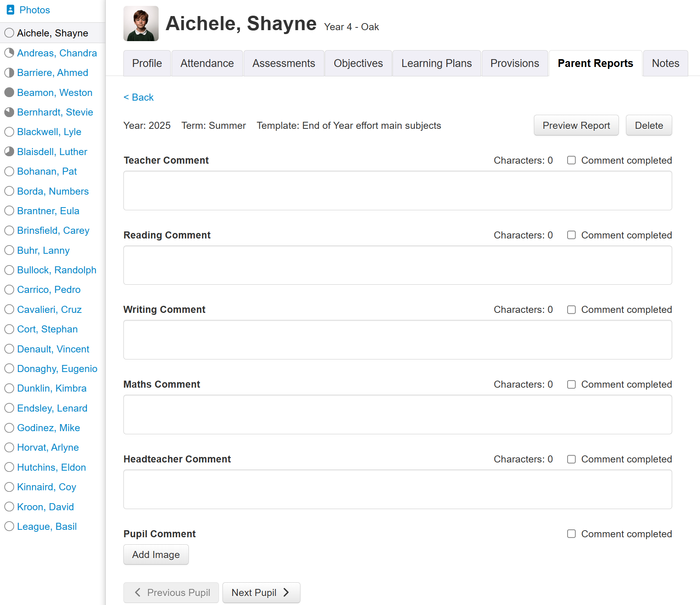This screenshot has width=700, height=605.
Task: Follow the Back link
Action: tap(139, 97)
